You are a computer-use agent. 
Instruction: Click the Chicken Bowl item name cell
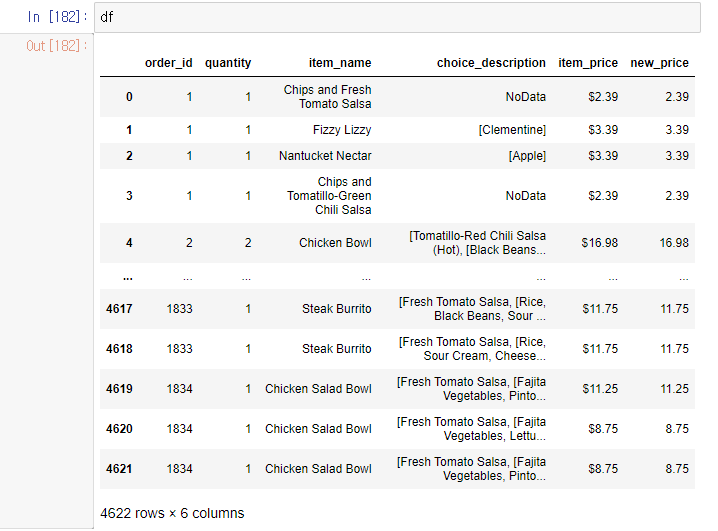[335, 243]
